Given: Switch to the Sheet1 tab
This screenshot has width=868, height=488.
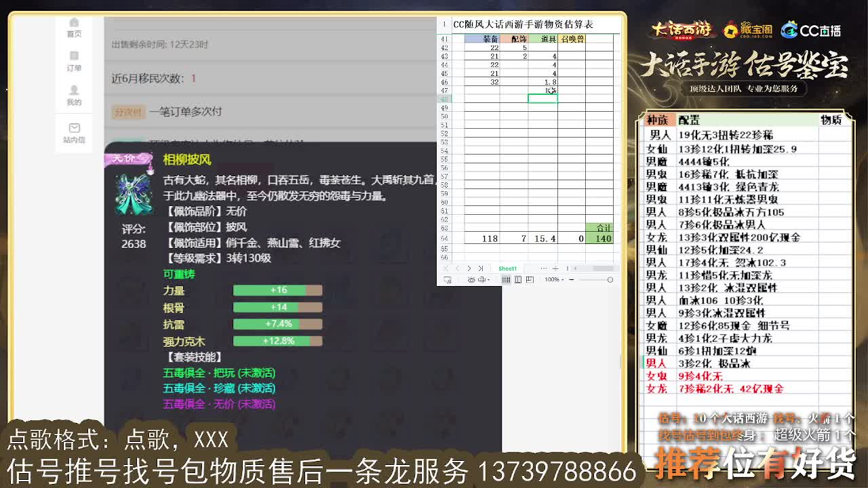Looking at the screenshot, I should (x=507, y=268).
